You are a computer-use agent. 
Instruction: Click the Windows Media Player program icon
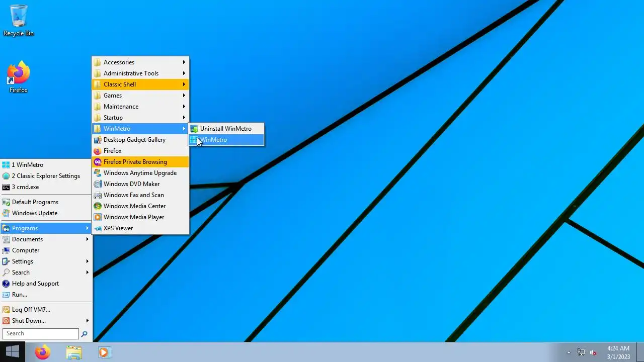(x=98, y=217)
